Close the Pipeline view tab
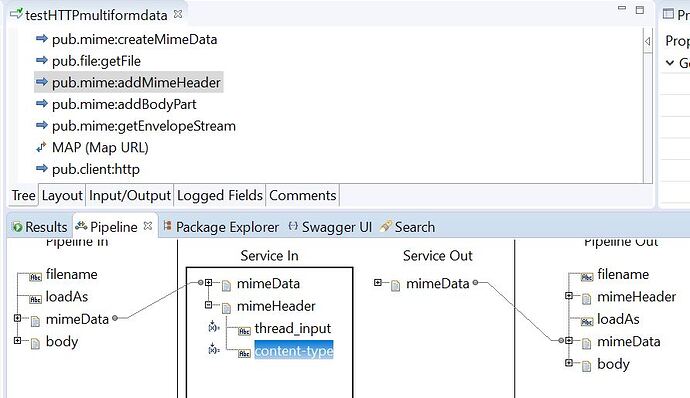Image resolution: width=690 pixels, height=398 pixels. [x=148, y=226]
